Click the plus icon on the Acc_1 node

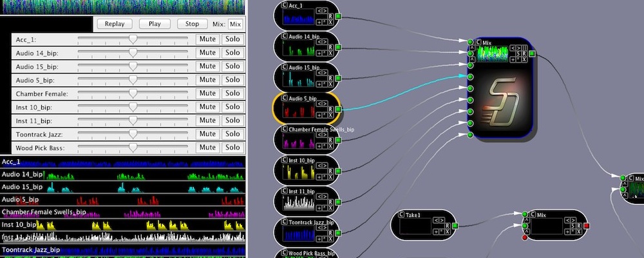(319, 23)
